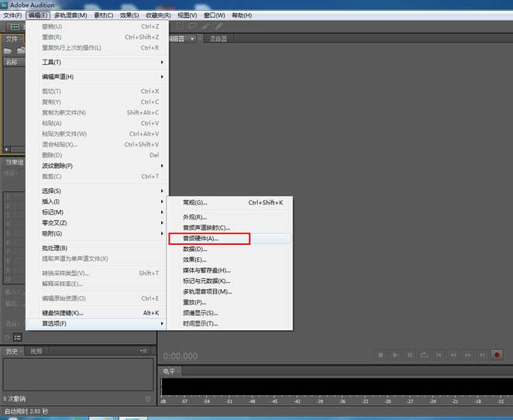Image resolution: width=513 pixels, height=420 pixels.
Task: Click the red Record transport button
Action: 497,355
